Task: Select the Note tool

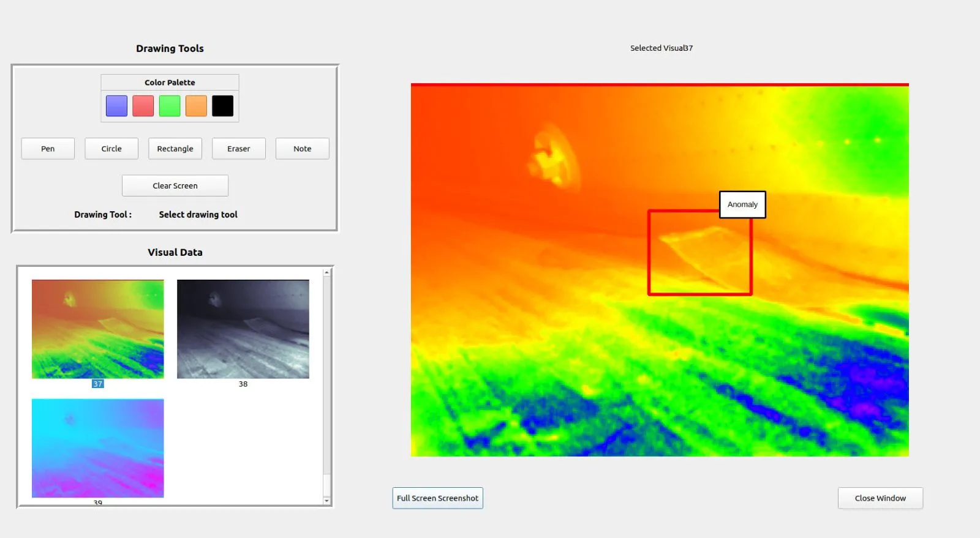Action: pyautogui.click(x=303, y=149)
